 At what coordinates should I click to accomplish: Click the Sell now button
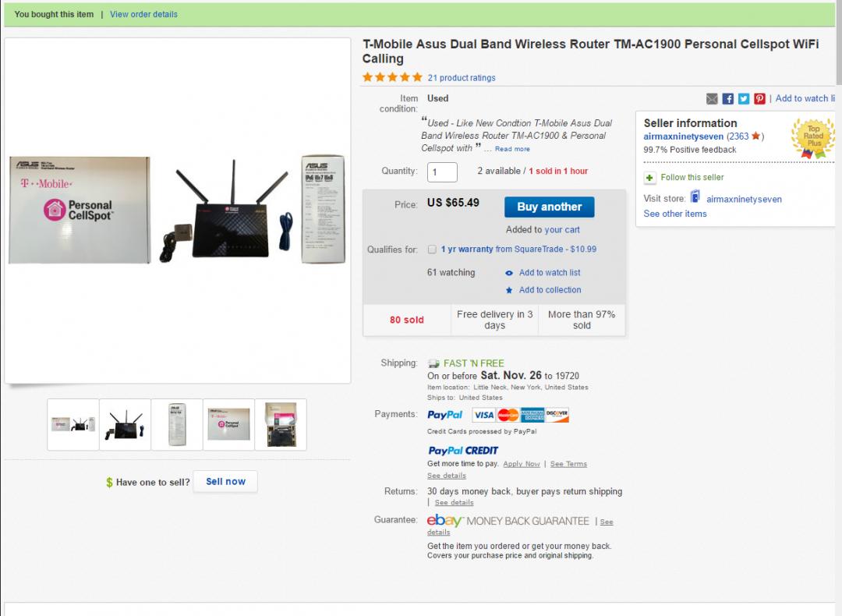click(x=225, y=482)
